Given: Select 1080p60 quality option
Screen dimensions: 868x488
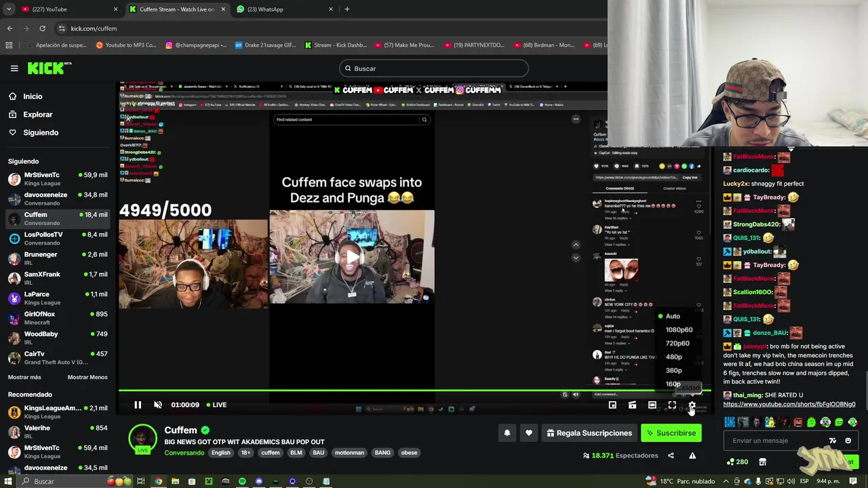Looking at the screenshot, I should point(679,330).
